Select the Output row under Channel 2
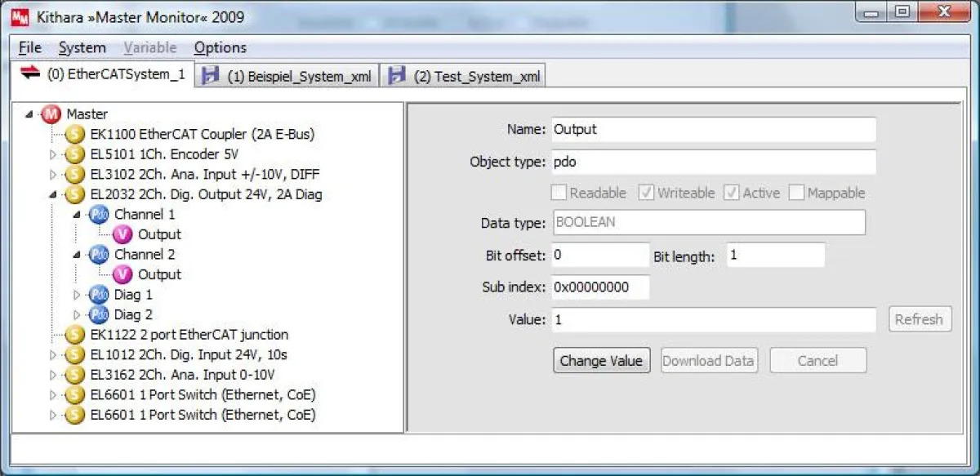The width and height of the screenshot is (980, 476). [159, 274]
